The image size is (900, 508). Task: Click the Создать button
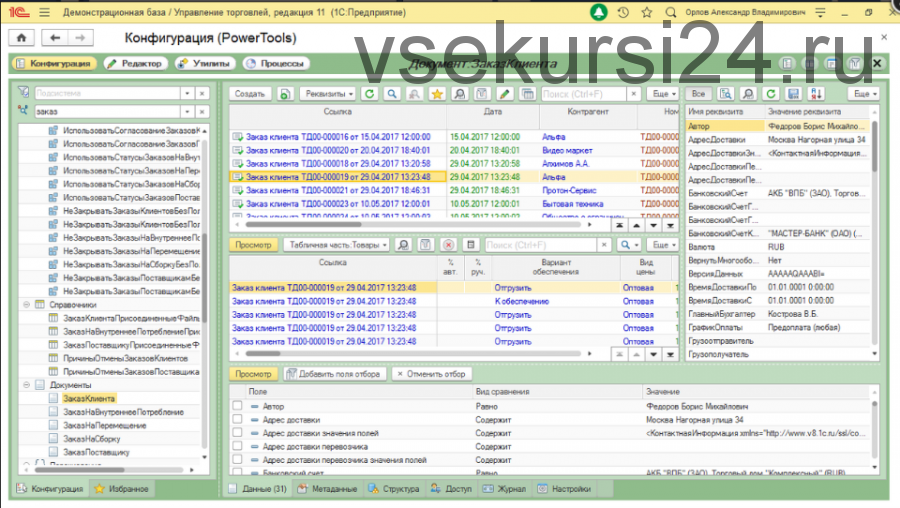249,93
